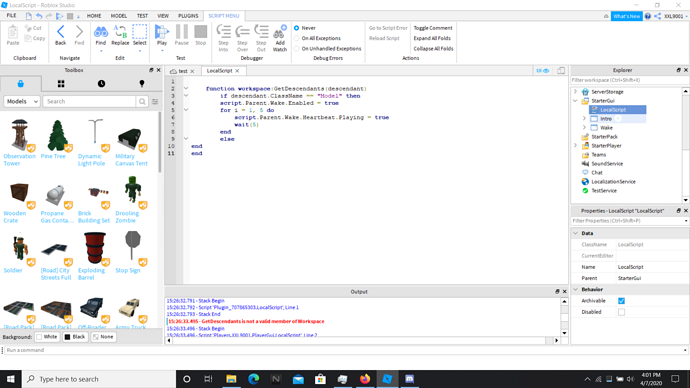Screen dimensions: 690x388
Task: Switch to the HOME ribbon tab
Action: [94, 16]
